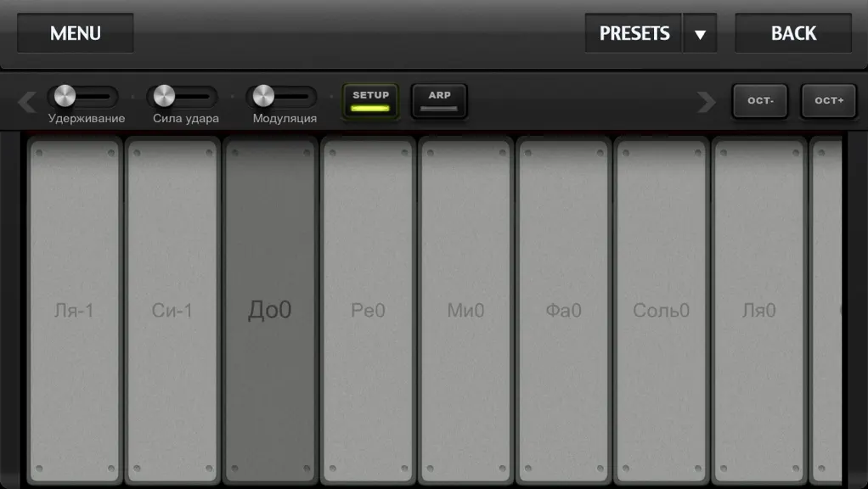Open the MENU
Image resolution: width=868 pixels, height=489 pixels.
[x=76, y=33]
